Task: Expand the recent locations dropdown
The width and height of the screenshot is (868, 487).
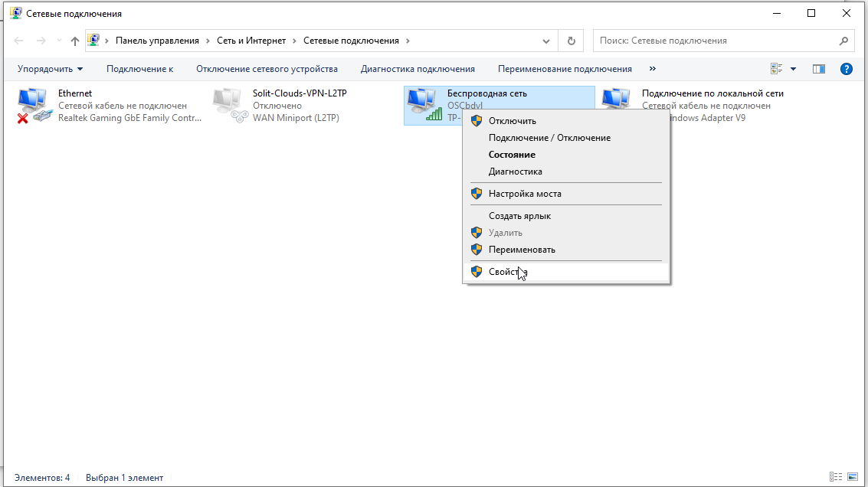Action: click(59, 41)
